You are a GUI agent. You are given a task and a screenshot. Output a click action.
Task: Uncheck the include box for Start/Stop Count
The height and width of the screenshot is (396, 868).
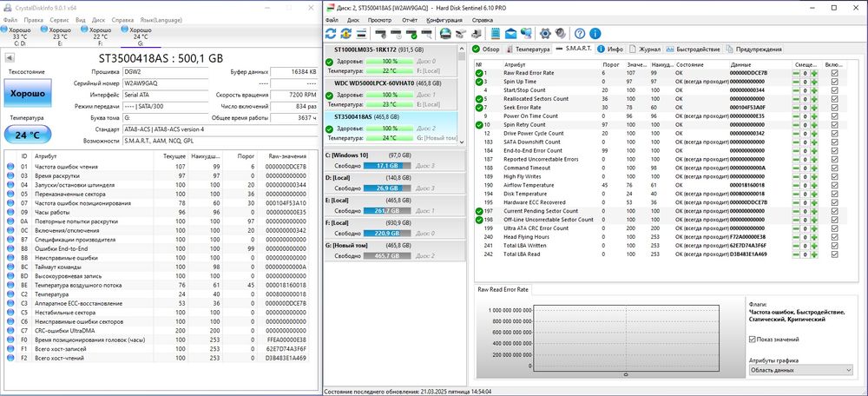pyautogui.click(x=834, y=90)
